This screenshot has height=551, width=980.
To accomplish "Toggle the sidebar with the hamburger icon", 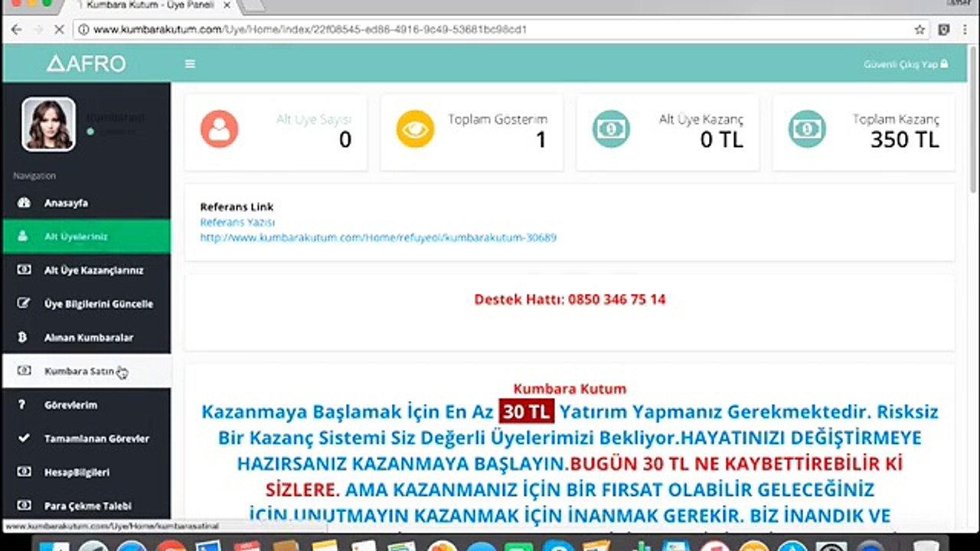I will (190, 64).
